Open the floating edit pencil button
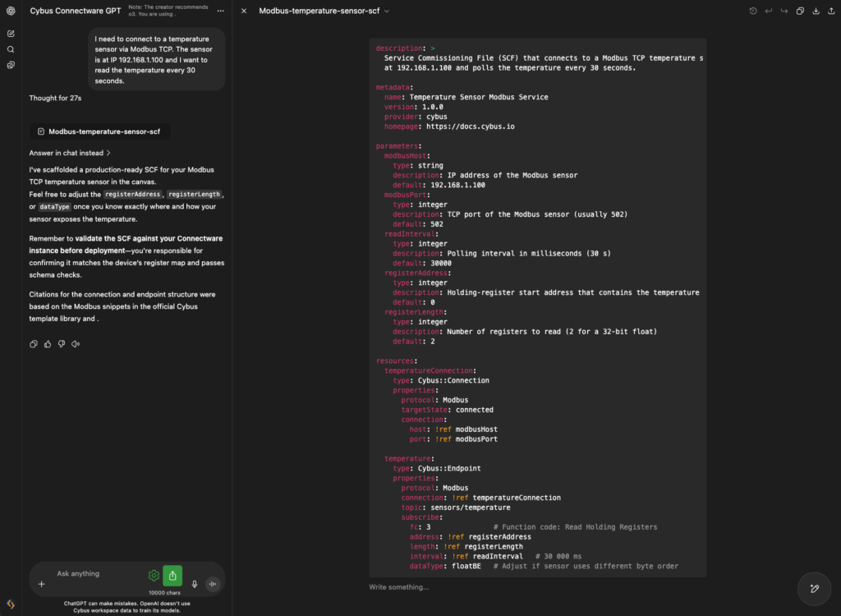 [x=814, y=589]
